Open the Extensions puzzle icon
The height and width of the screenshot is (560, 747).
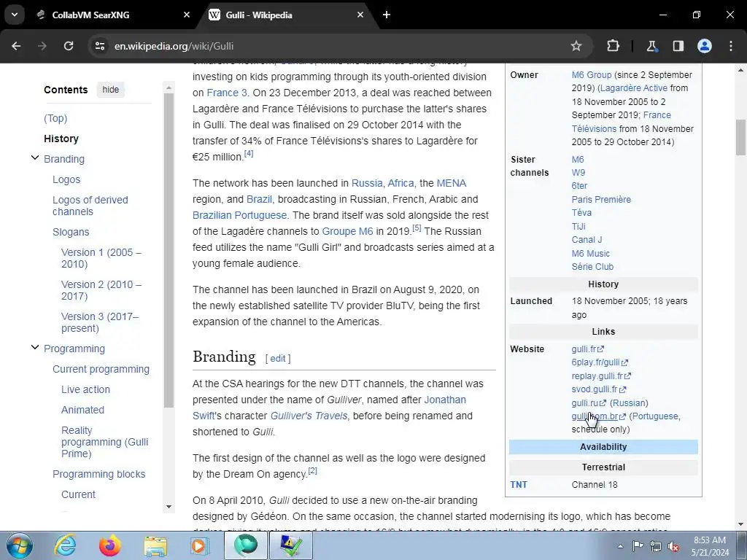coord(613,46)
